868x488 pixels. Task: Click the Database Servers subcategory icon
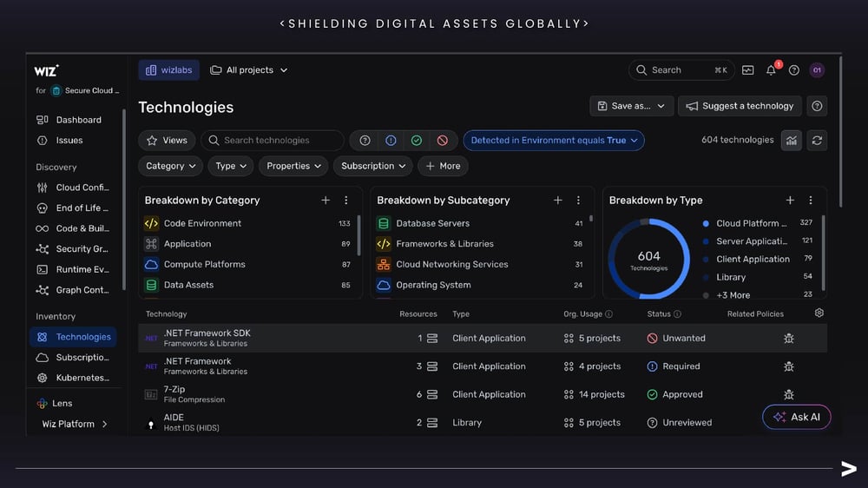tap(383, 223)
